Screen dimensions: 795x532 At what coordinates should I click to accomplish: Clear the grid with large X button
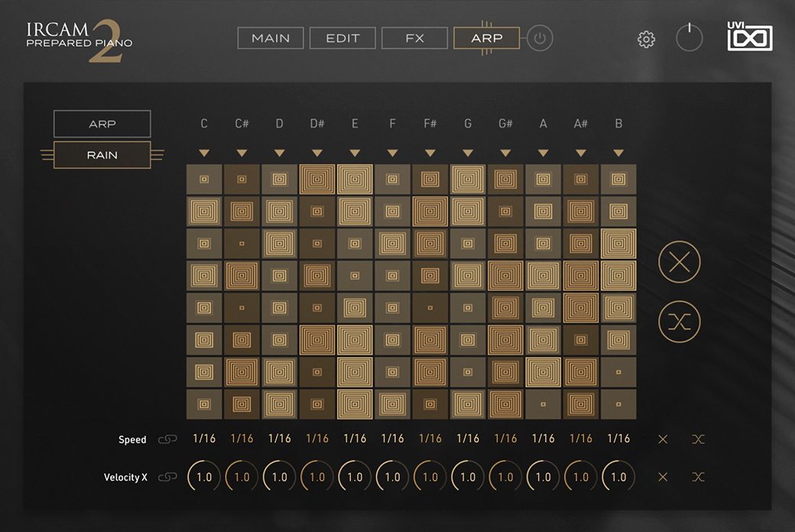point(680,262)
